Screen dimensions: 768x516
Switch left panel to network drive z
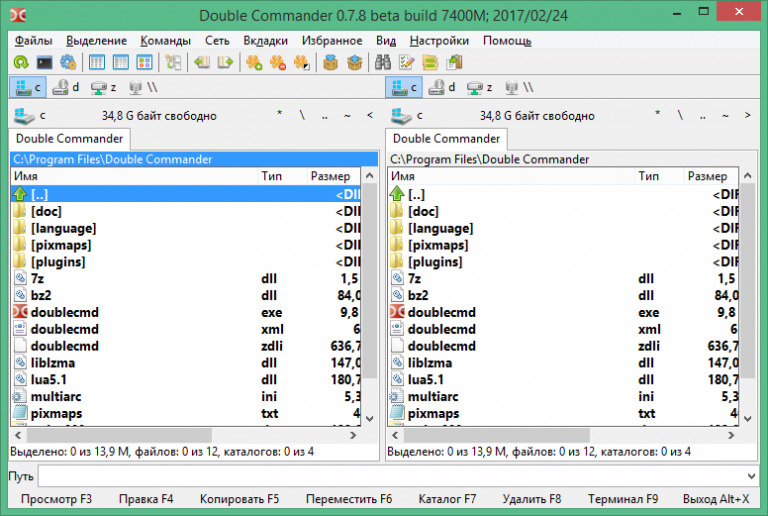pos(103,88)
